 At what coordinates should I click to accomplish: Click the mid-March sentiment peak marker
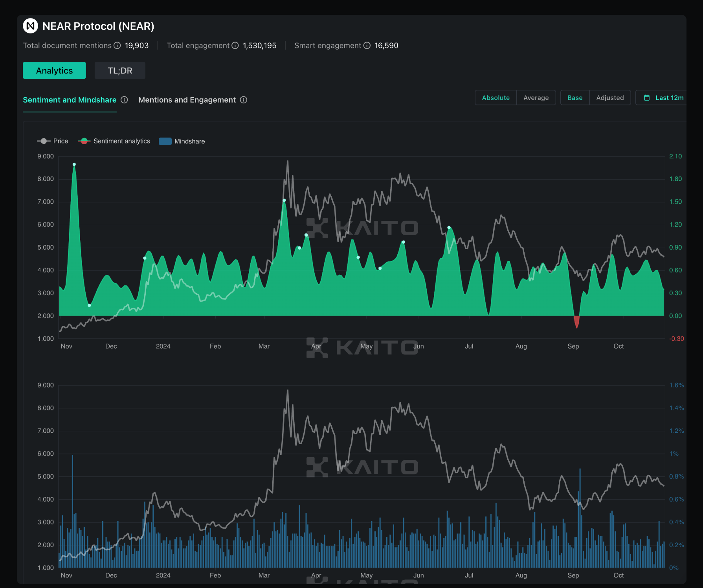coord(284,200)
